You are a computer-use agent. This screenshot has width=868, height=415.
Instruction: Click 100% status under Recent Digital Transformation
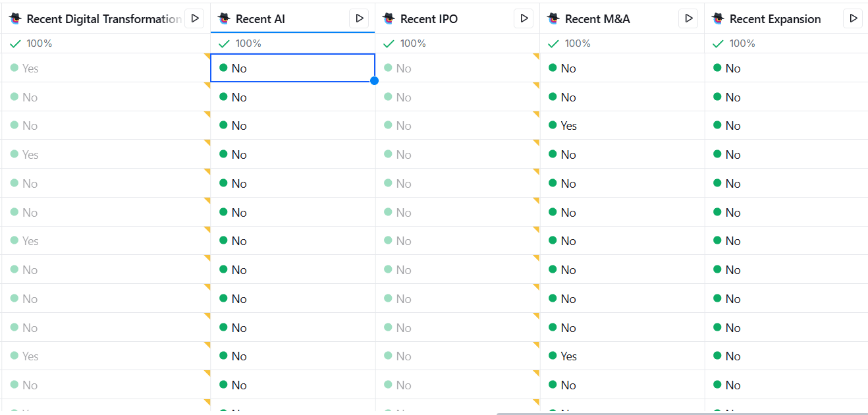click(31, 43)
